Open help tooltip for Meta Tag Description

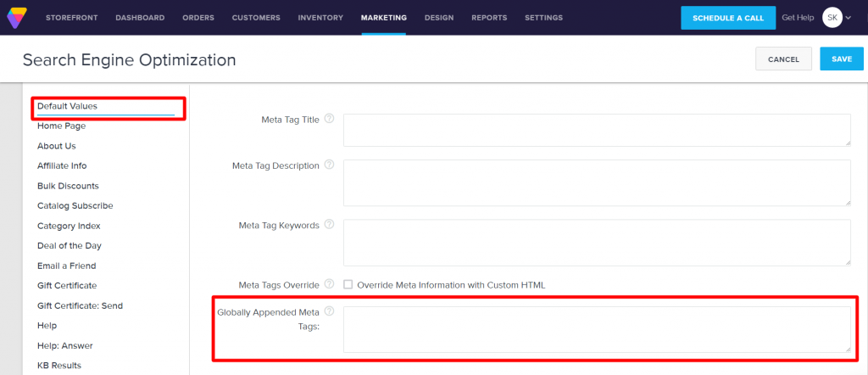click(330, 165)
